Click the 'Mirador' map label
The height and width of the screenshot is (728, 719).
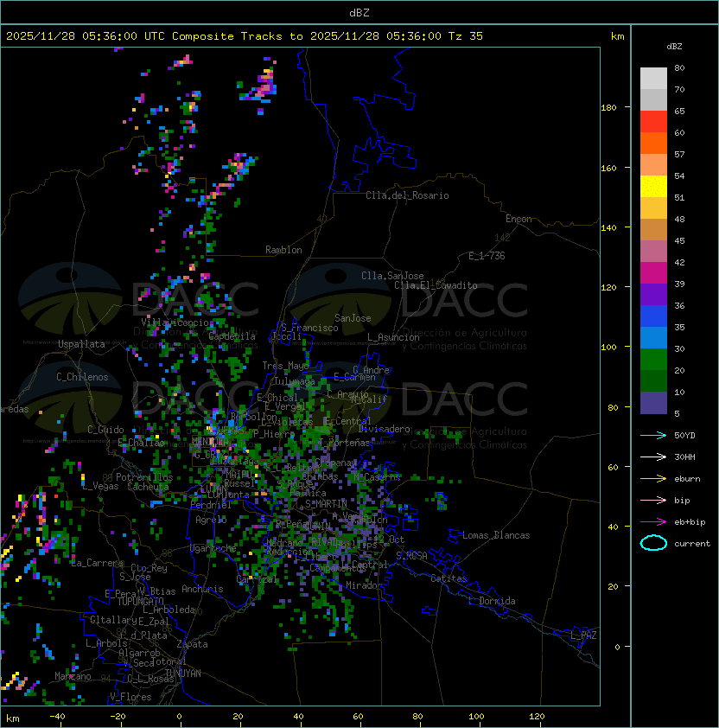click(x=364, y=585)
